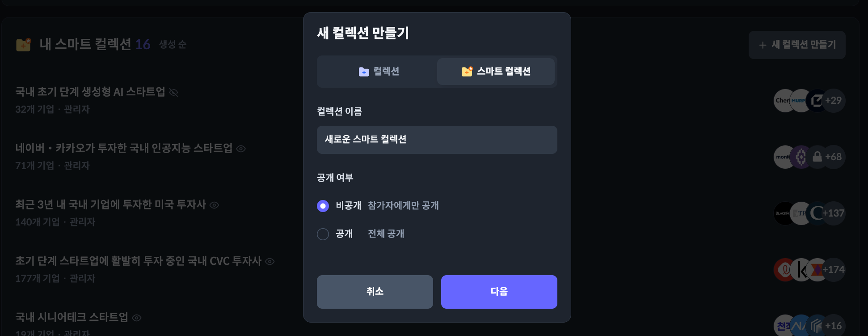Click the +16 avatar overflow icon
The width and height of the screenshot is (868, 336).
coord(834,325)
